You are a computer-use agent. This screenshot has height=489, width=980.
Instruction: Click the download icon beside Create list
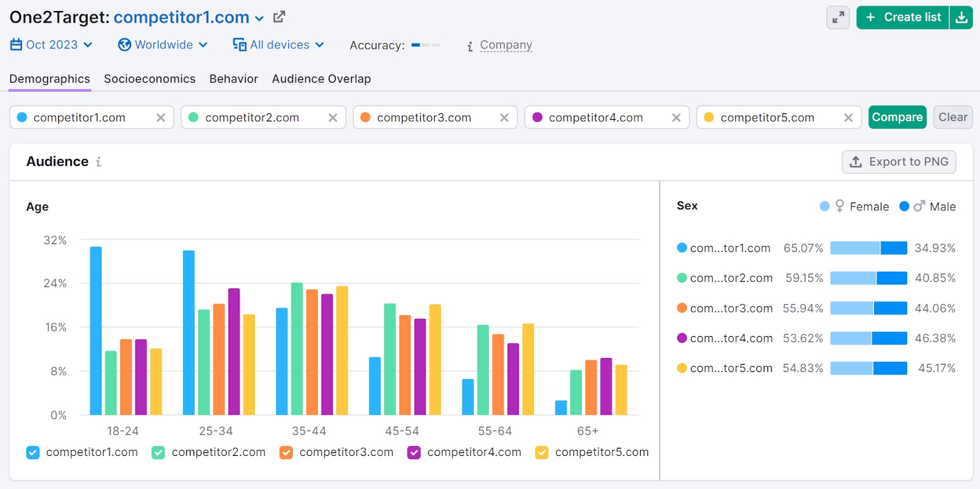pyautogui.click(x=962, y=18)
